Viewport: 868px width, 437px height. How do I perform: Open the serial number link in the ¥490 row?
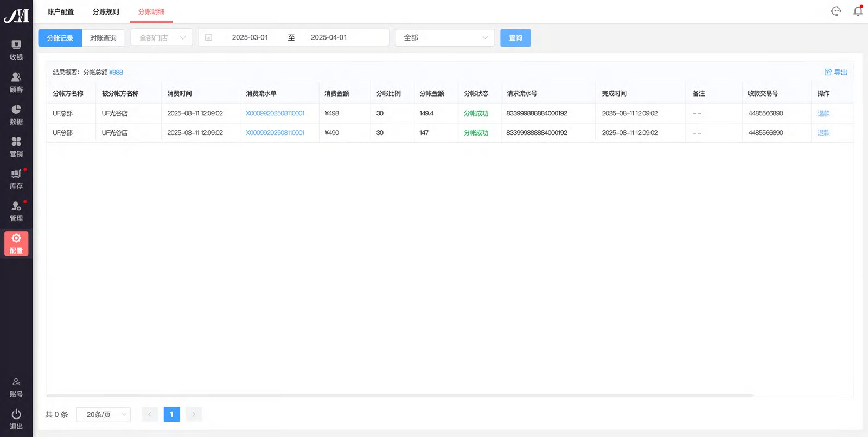pyautogui.click(x=275, y=133)
